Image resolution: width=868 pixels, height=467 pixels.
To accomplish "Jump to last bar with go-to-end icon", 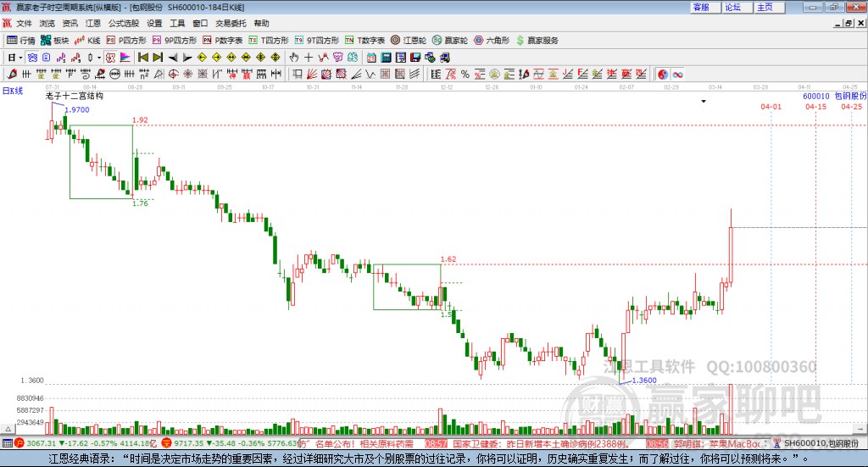I will (x=158, y=58).
